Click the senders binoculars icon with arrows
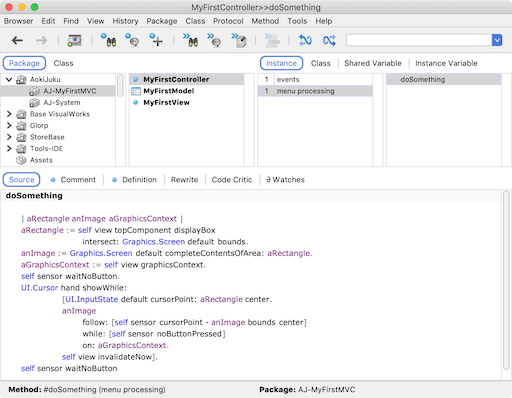512x398 pixels. pos(190,40)
